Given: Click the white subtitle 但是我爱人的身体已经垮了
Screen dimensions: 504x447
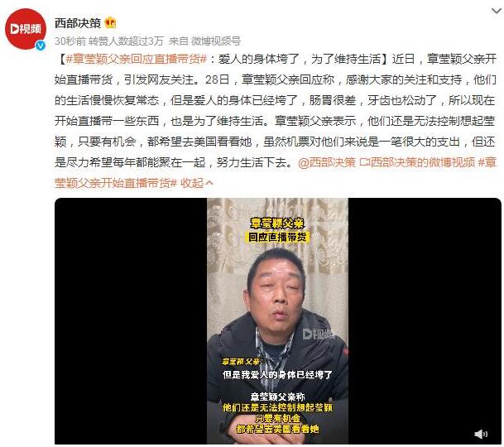Looking at the screenshot, I should click(277, 375).
